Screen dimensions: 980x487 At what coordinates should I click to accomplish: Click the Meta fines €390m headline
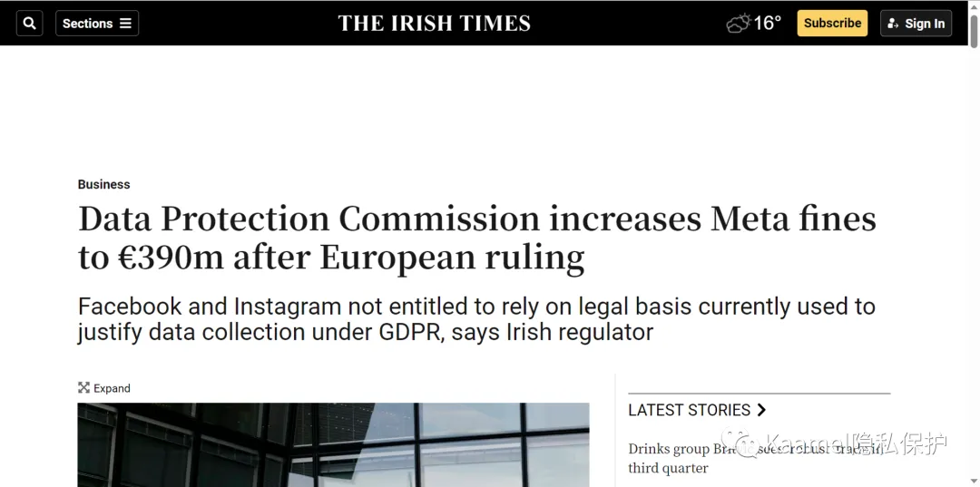click(x=477, y=238)
